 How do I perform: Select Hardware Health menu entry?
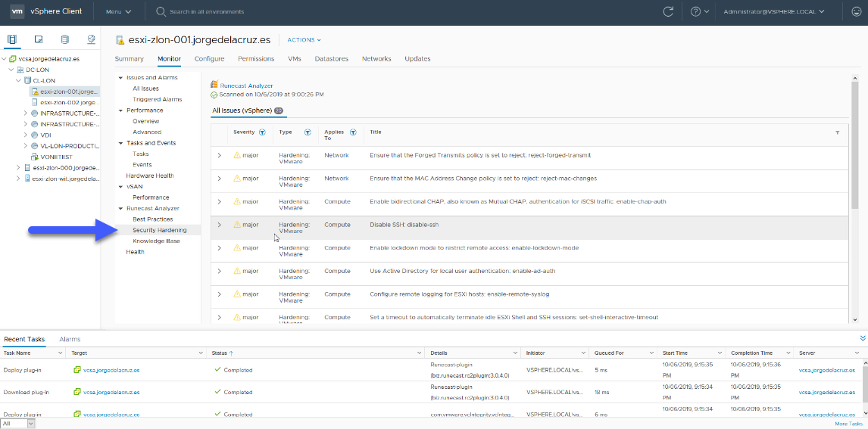pos(150,176)
